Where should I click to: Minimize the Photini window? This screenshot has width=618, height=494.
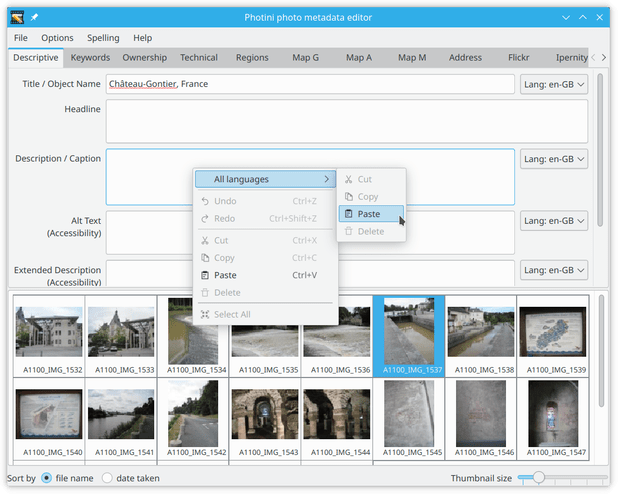tap(566, 17)
